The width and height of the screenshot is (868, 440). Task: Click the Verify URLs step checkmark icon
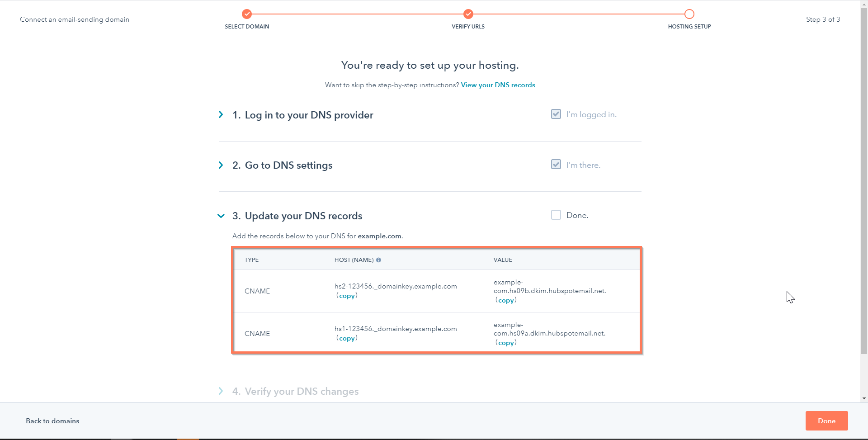click(468, 14)
